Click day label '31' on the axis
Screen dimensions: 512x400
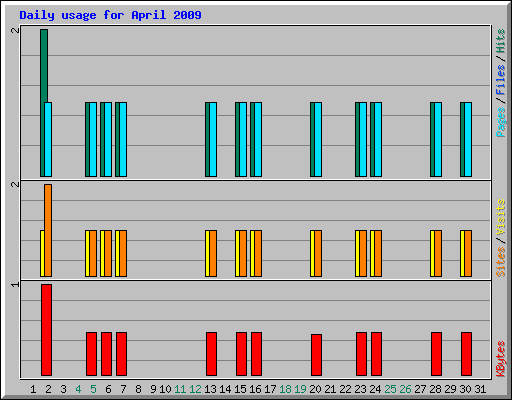tap(480, 389)
